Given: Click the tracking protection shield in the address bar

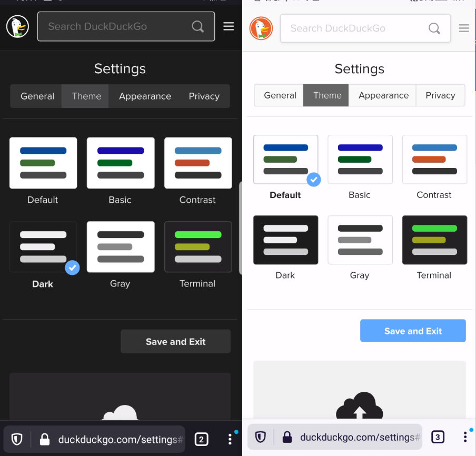Looking at the screenshot, I should [16, 439].
